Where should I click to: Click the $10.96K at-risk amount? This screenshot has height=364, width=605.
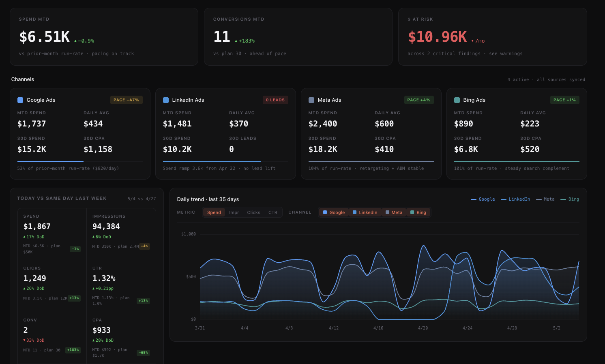click(438, 37)
